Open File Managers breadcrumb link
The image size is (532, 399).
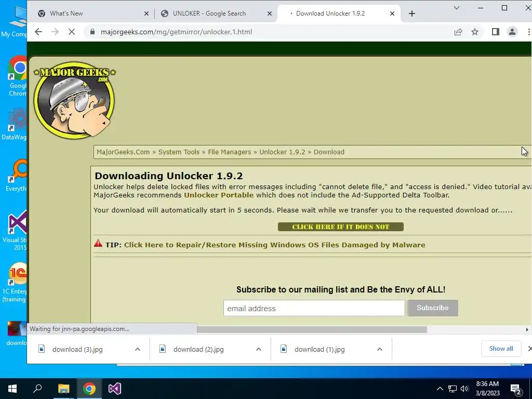coord(229,152)
